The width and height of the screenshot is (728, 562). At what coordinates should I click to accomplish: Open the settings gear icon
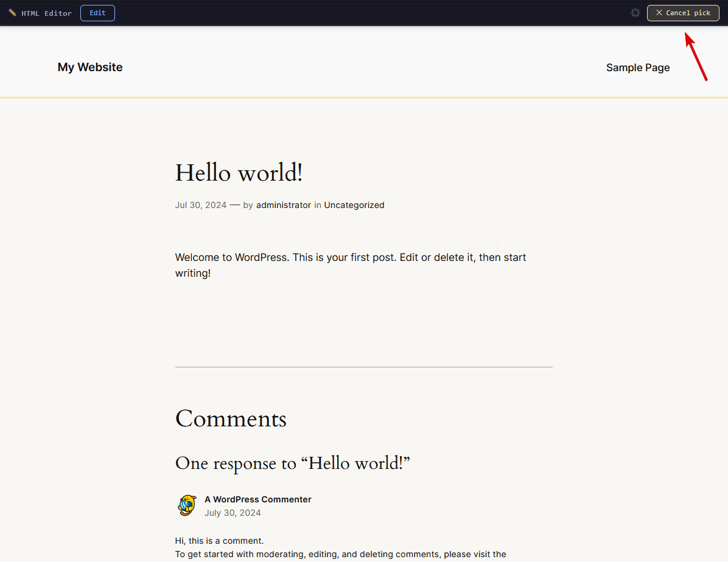[635, 13]
